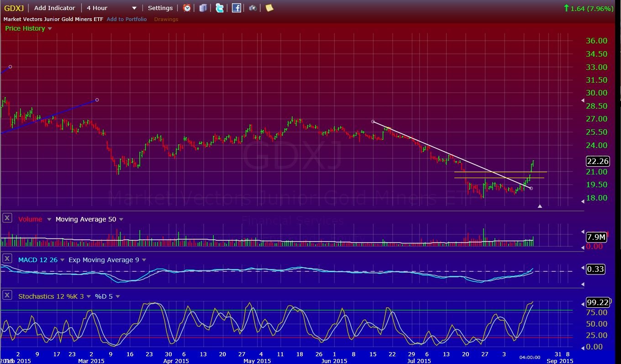Click the Add to Portfolio link

coord(126,19)
